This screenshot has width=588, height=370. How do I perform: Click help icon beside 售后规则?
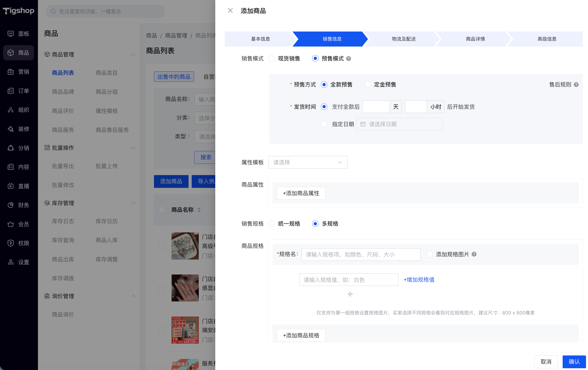pyautogui.click(x=576, y=85)
